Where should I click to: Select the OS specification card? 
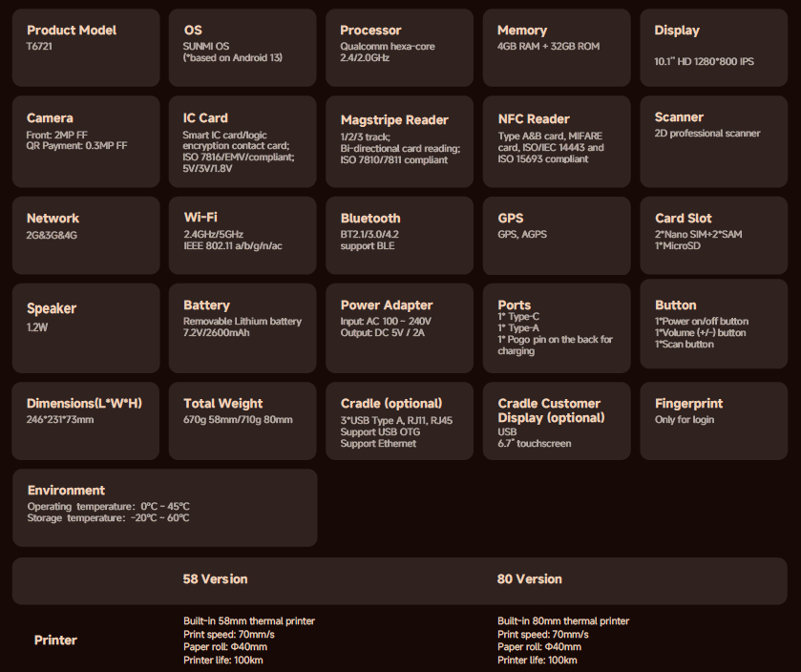pyautogui.click(x=242, y=48)
